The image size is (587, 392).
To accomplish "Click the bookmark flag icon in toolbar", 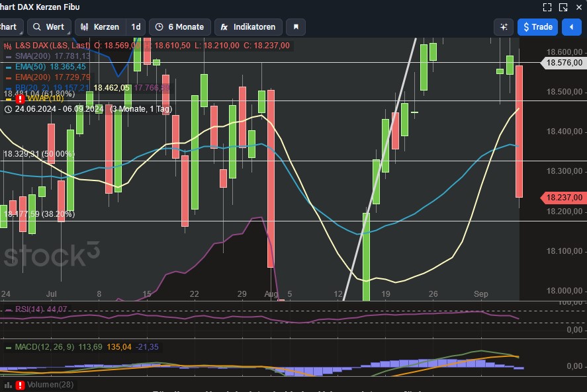I will tap(295, 27).
